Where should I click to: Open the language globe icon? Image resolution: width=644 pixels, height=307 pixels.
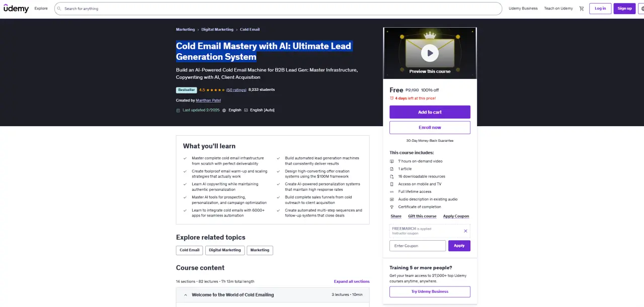point(642,9)
